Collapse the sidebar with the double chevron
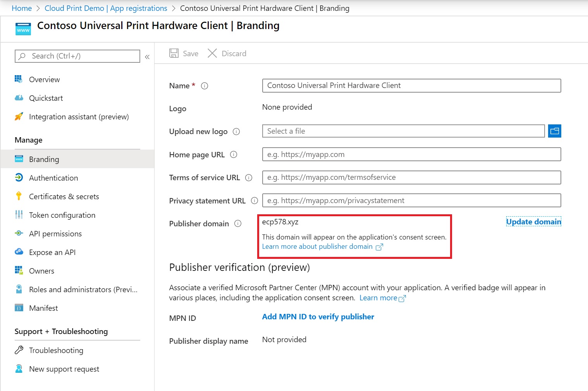This screenshot has height=391, width=588. (x=147, y=57)
